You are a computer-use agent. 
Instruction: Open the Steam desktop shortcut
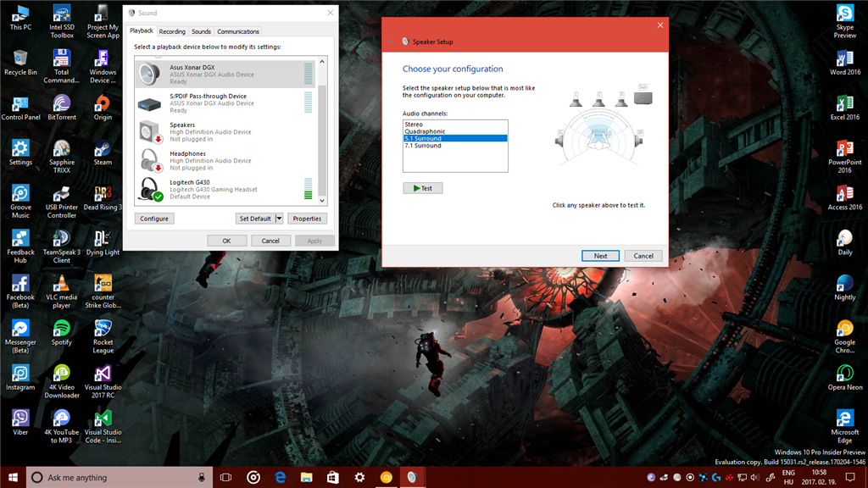(103, 153)
